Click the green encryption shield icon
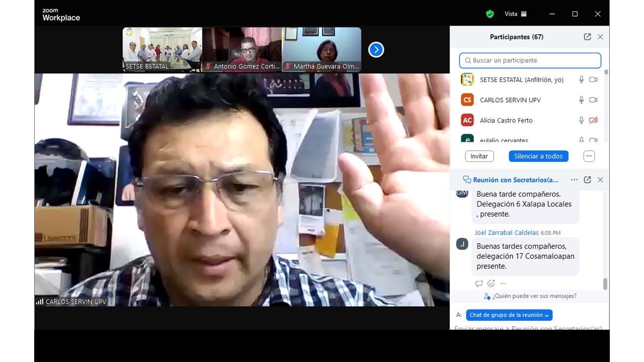 pyautogui.click(x=490, y=14)
